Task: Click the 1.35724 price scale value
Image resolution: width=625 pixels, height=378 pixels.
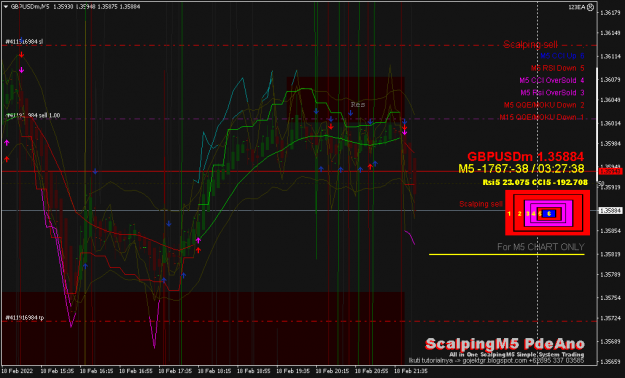Action: [609, 318]
